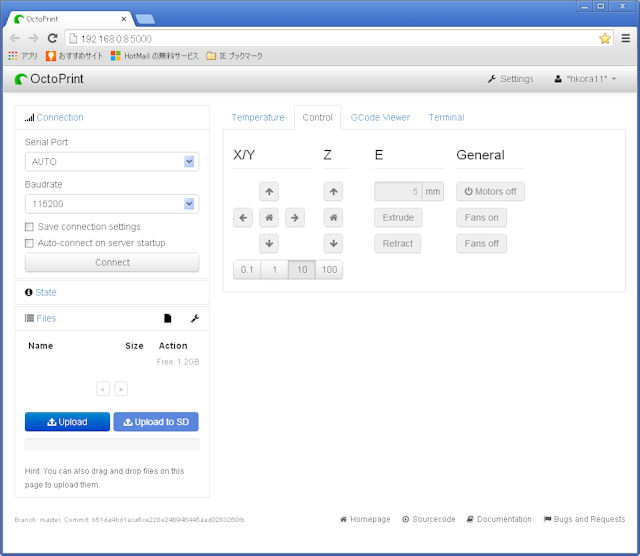The width and height of the screenshot is (640, 556).
Task: Open Sourcecode footer link
Action: [x=429, y=519]
